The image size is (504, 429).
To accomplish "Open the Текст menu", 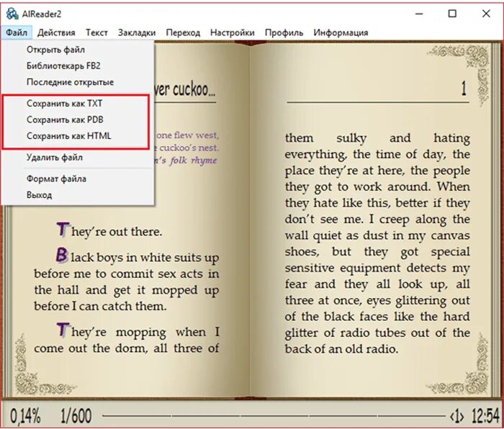I will [96, 33].
